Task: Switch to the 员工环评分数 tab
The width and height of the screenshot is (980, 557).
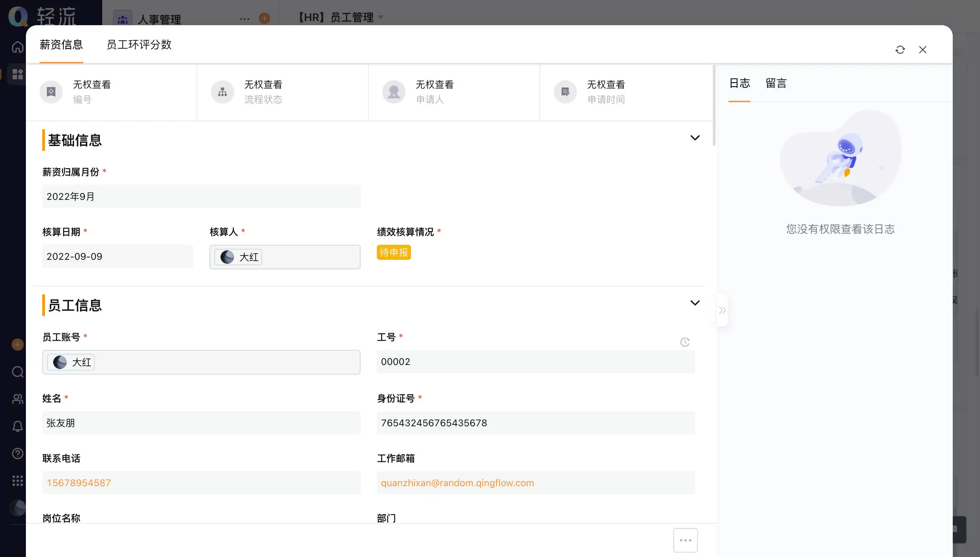Action: 139,45
